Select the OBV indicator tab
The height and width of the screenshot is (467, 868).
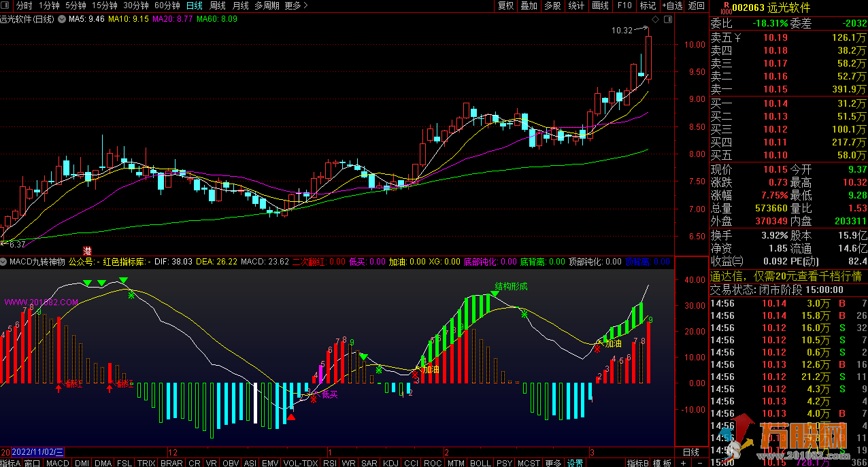[x=231, y=462]
